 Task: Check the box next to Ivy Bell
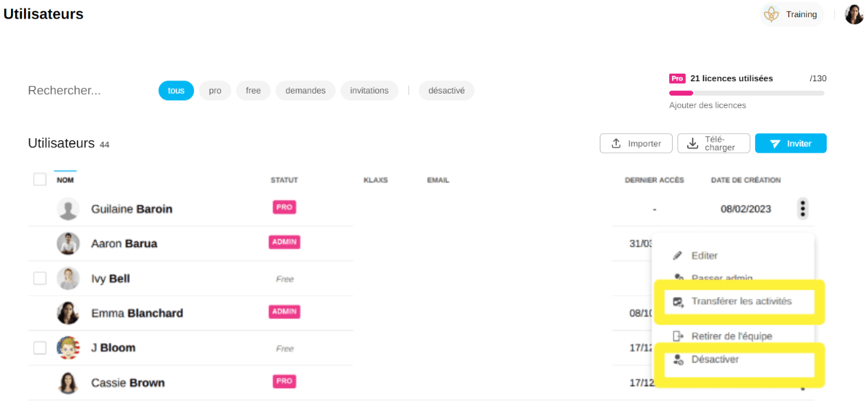(40, 279)
